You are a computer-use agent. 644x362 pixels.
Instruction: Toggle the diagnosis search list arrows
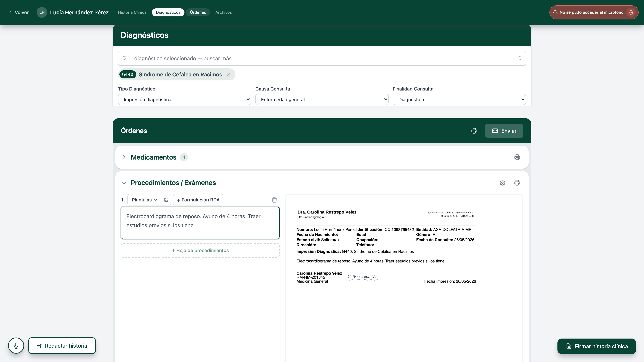tap(520, 58)
